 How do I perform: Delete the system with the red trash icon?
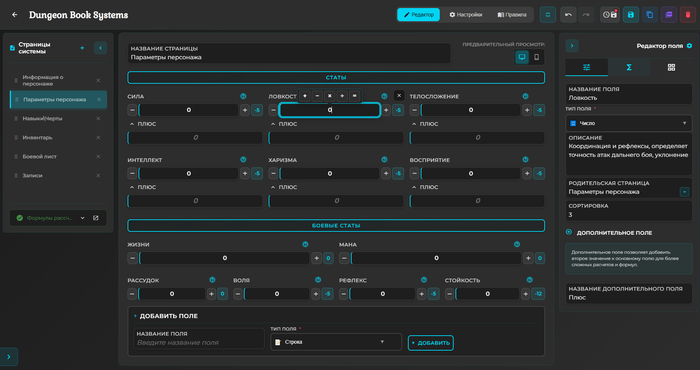tap(688, 15)
